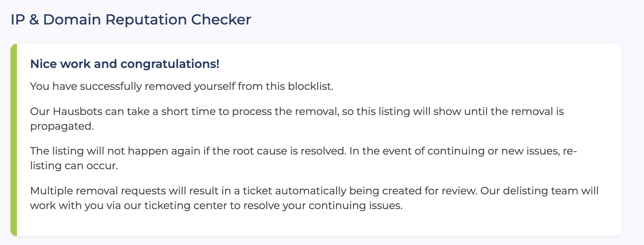Click the "Nice work and congratulations!" title
The image size is (644, 245).
125,64
